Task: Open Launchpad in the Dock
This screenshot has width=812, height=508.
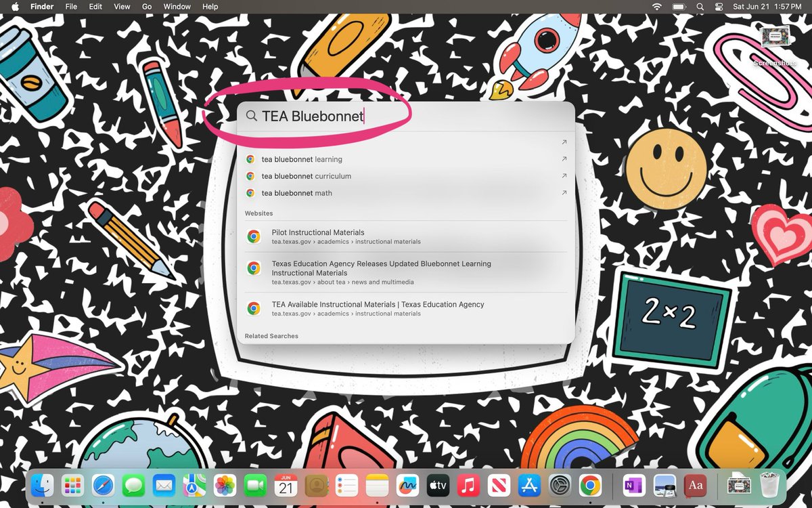Action: [72, 485]
